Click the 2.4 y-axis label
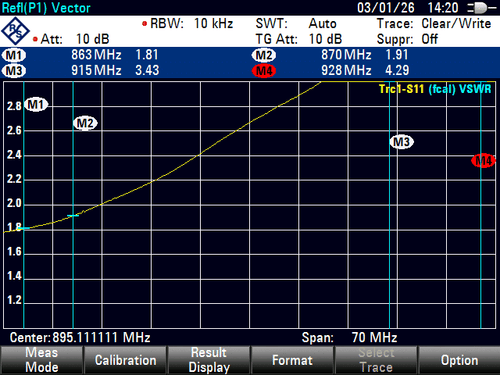 (x=14, y=155)
